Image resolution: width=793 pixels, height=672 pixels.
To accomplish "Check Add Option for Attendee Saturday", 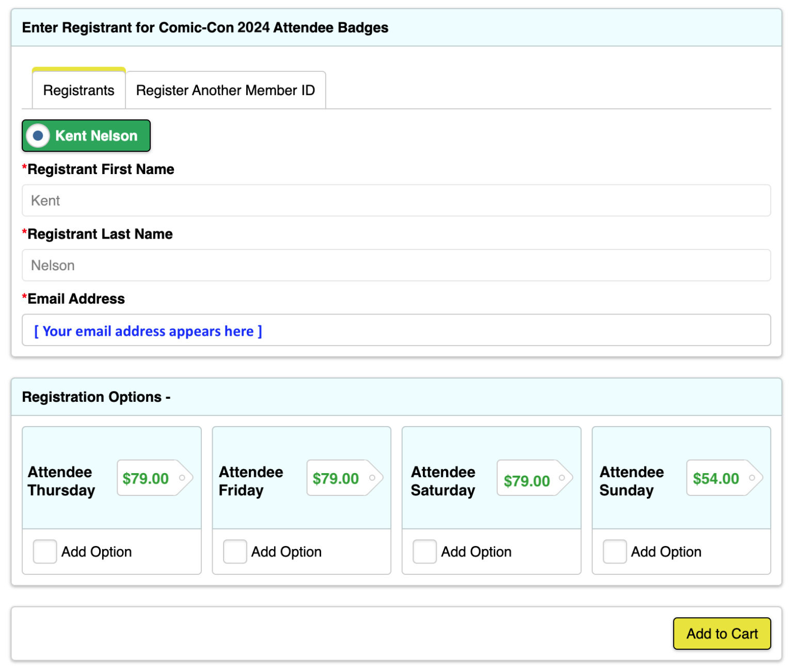I will click(425, 552).
